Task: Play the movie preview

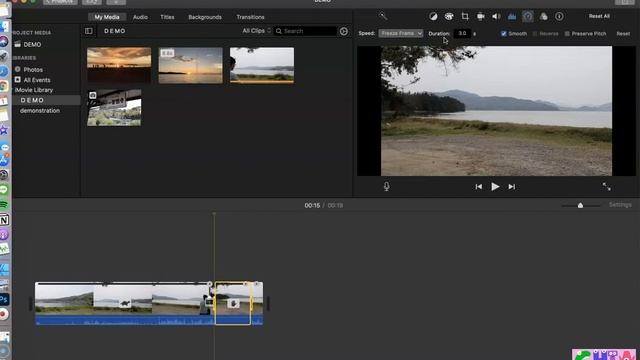Action: (495, 187)
